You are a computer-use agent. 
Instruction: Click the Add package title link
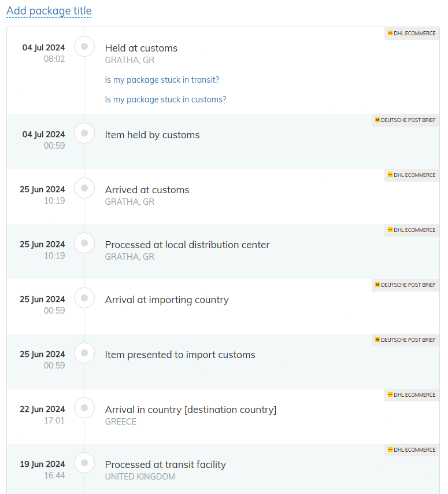click(49, 11)
